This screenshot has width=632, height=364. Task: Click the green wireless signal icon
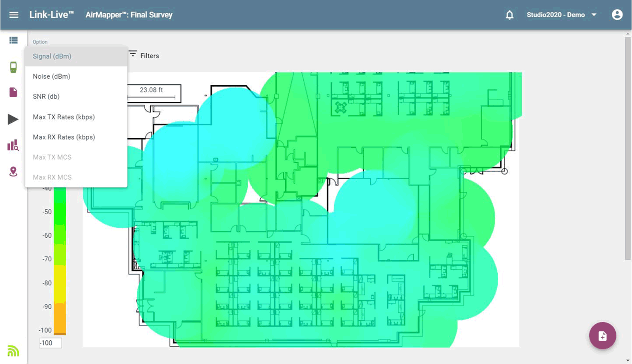tap(13, 351)
